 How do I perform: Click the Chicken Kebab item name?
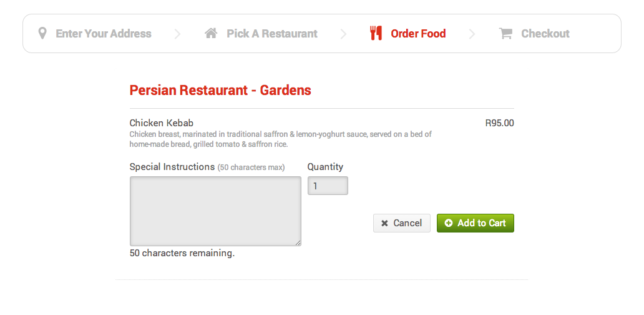(x=162, y=123)
